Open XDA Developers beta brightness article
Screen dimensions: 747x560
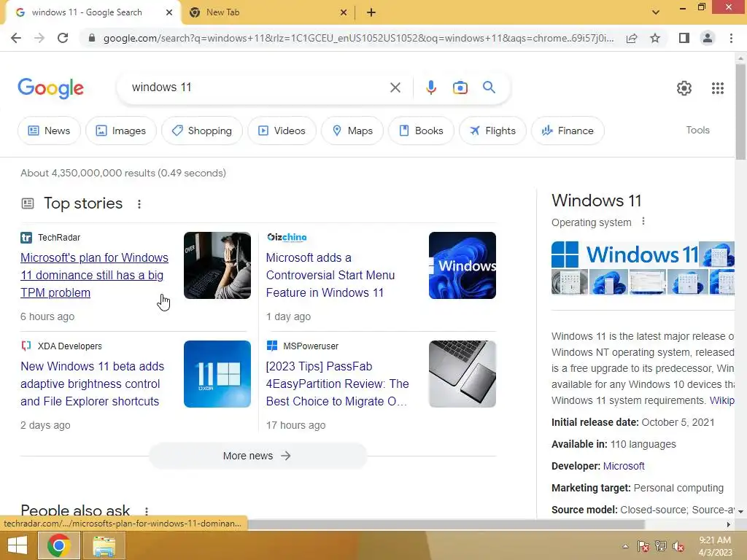(92, 384)
